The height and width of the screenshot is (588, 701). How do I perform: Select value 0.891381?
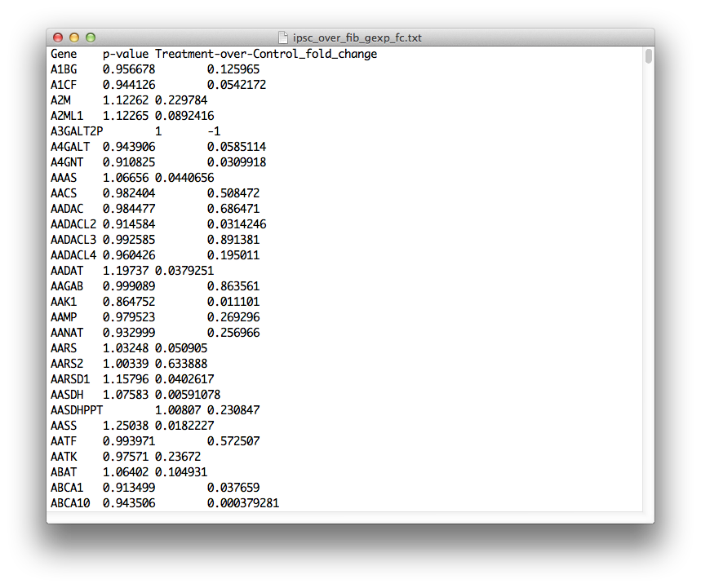(233, 240)
